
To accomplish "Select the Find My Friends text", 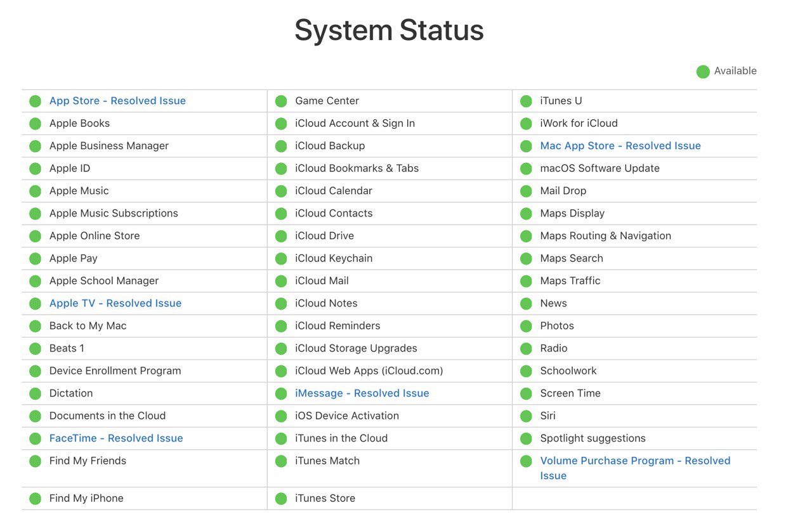I will [x=88, y=461].
